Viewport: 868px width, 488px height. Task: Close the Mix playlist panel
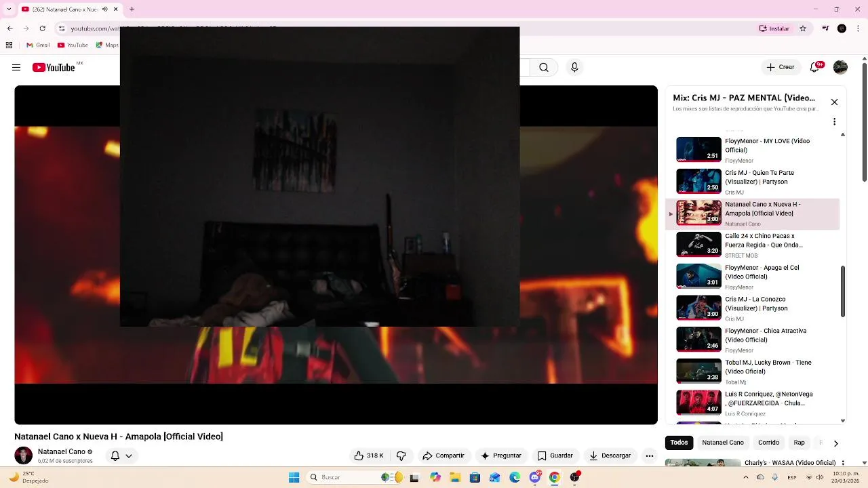pos(835,102)
